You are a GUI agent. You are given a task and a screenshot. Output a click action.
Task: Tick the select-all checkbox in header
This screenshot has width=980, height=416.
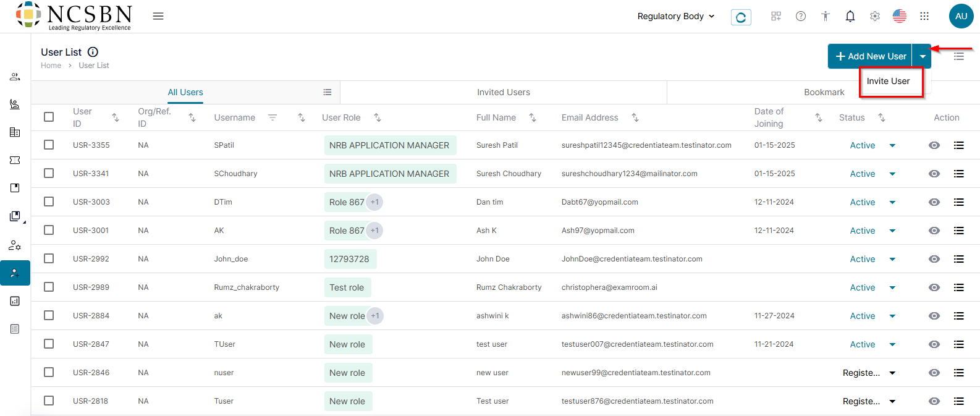[49, 117]
